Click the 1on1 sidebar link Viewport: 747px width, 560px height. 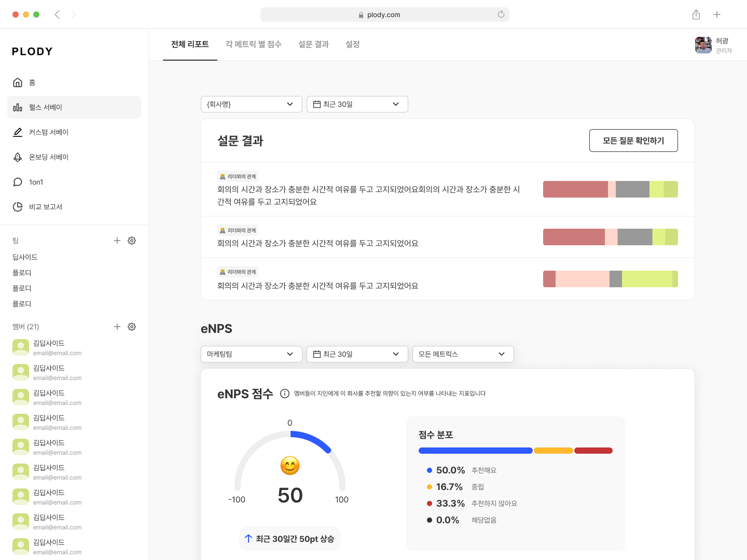74,182
